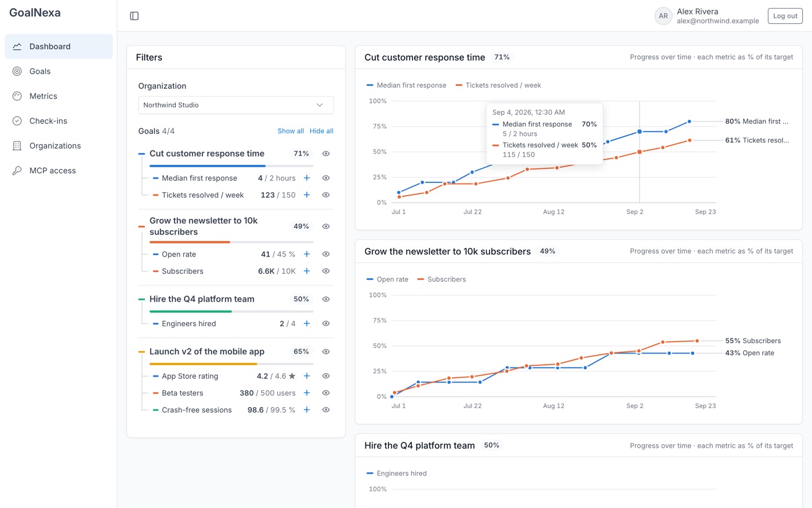Click the Check-ins checkmark icon in sidebar

17,121
